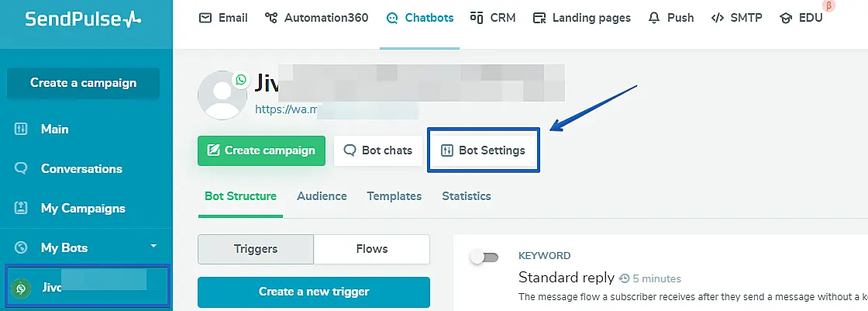Open Automation360 from top navigation
Viewport: 868px width, 311px height.
click(316, 18)
